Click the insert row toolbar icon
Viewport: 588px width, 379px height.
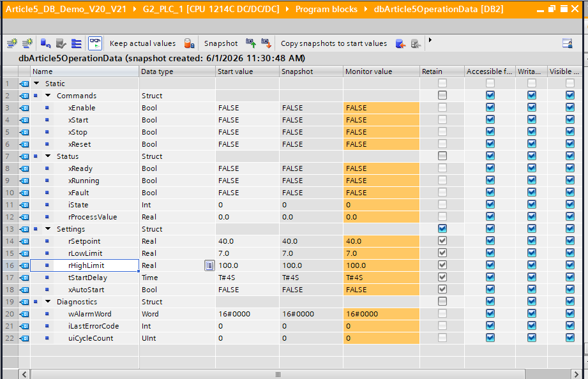(x=12, y=43)
